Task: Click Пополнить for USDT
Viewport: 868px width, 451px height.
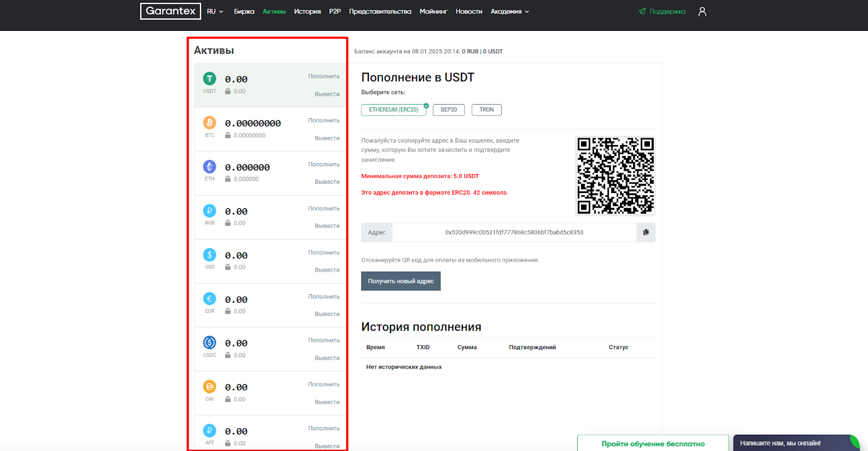Action: [324, 76]
